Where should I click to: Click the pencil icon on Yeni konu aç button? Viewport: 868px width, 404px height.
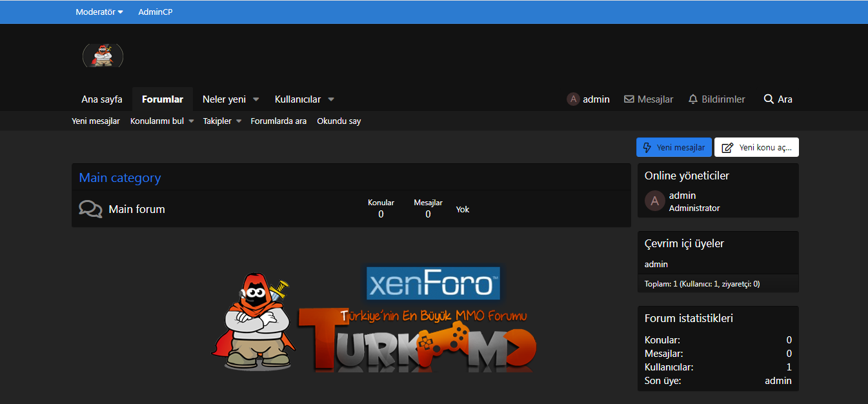tap(727, 148)
